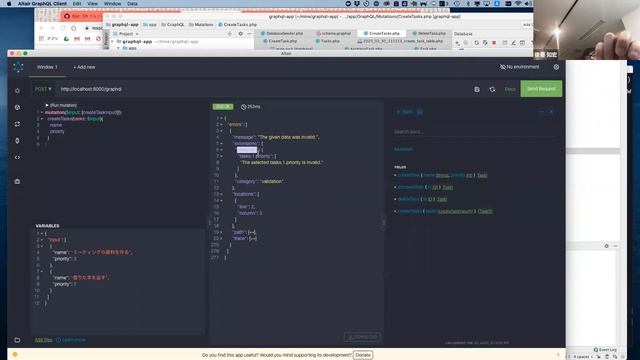Click the docs home icon beside Back

tap(420, 111)
